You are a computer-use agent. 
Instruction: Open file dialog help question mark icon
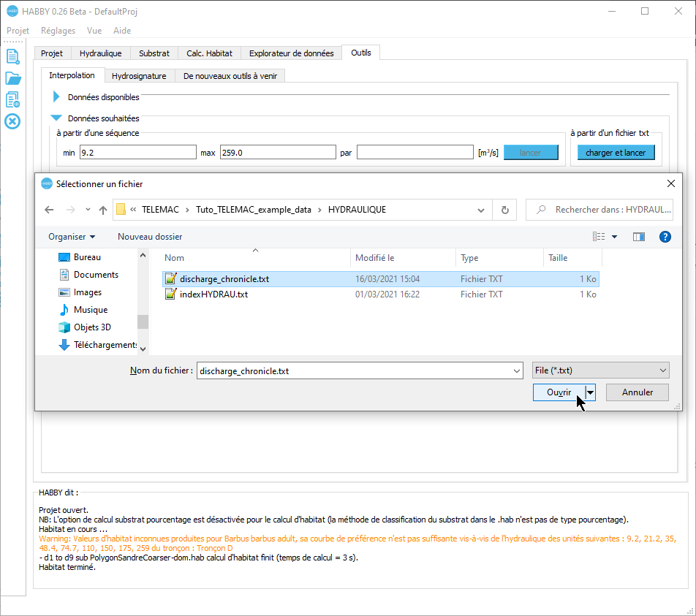(665, 237)
